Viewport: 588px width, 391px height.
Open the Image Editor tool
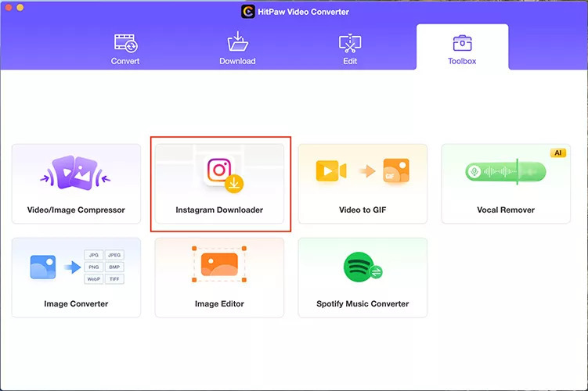tap(219, 278)
